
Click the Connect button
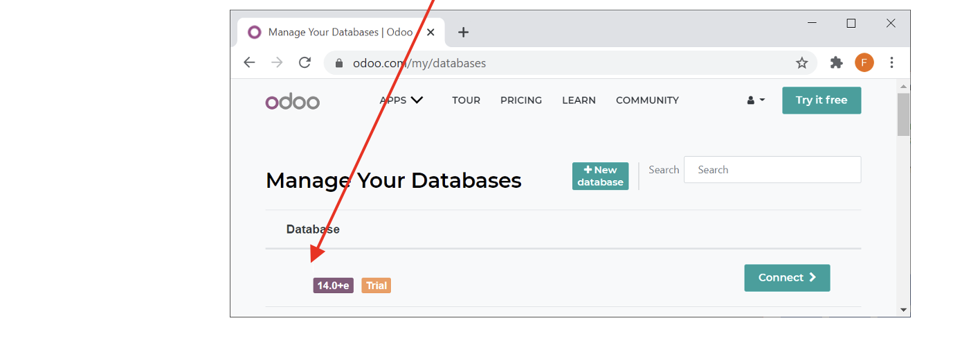click(787, 278)
